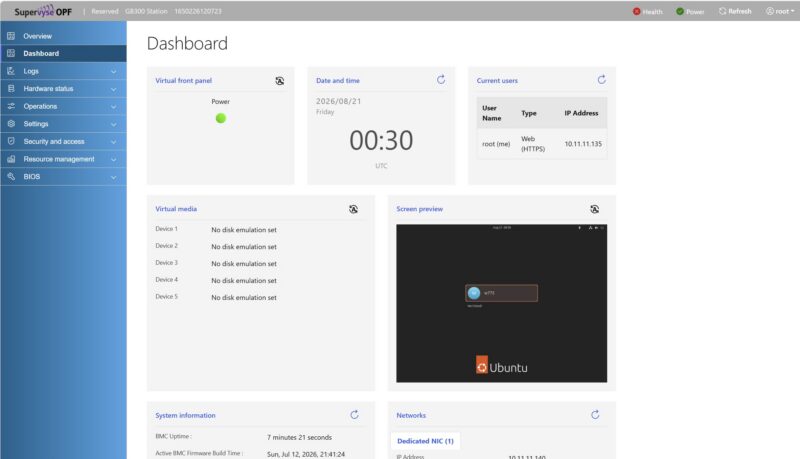Refresh the Current users card
Image resolution: width=800 pixels, height=459 pixels.
point(602,80)
